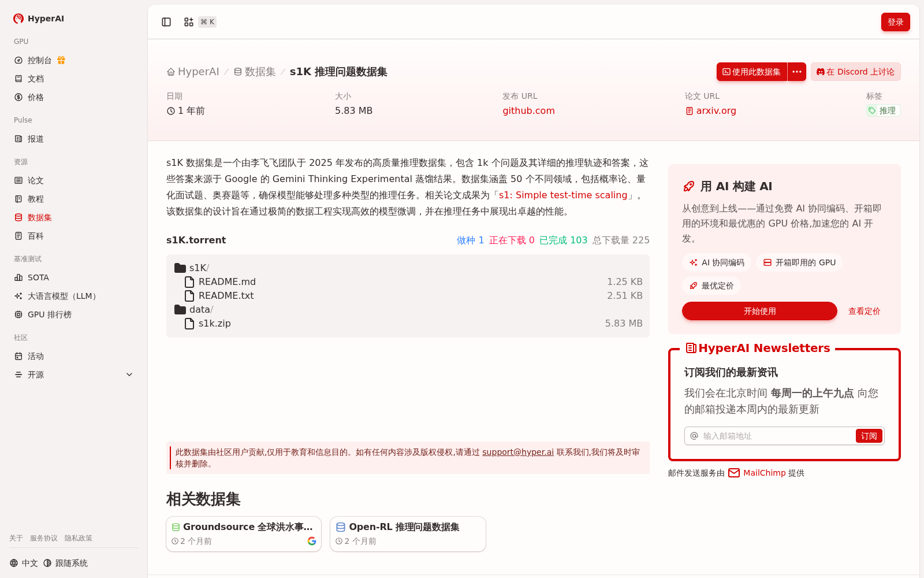Viewport: 924px width, 578px height.
Task: Click the 最优定价 chip
Action: (711, 286)
